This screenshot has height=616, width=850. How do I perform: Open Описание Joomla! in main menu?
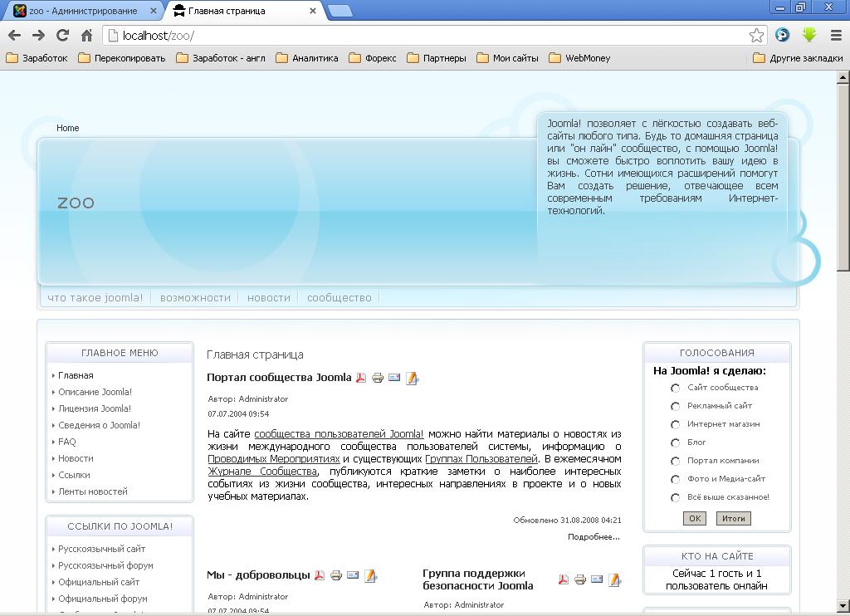(95, 392)
